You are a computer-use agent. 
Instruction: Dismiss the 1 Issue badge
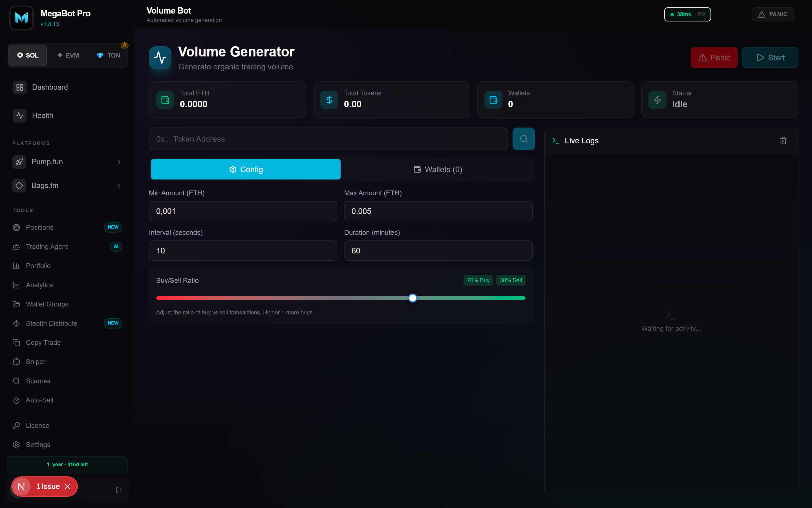pos(68,487)
